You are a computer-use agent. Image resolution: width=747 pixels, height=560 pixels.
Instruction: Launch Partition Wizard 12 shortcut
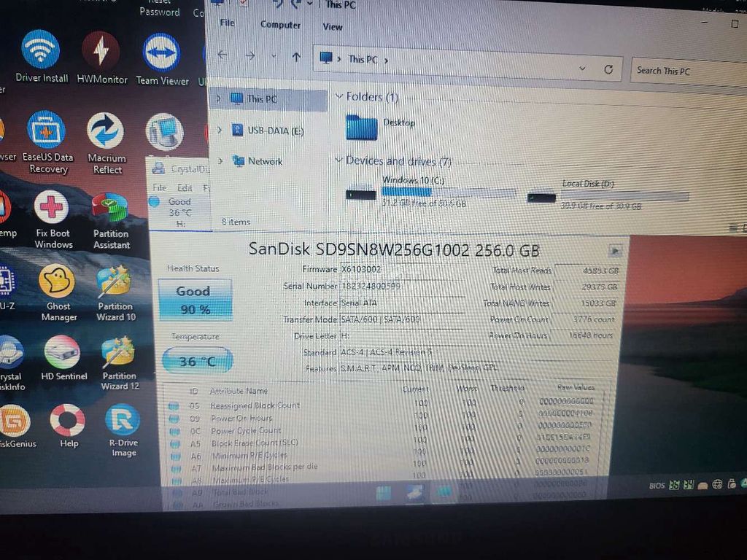tap(120, 363)
